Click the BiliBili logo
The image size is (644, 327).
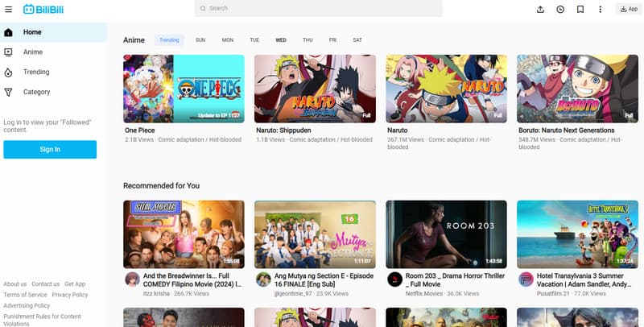point(43,9)
